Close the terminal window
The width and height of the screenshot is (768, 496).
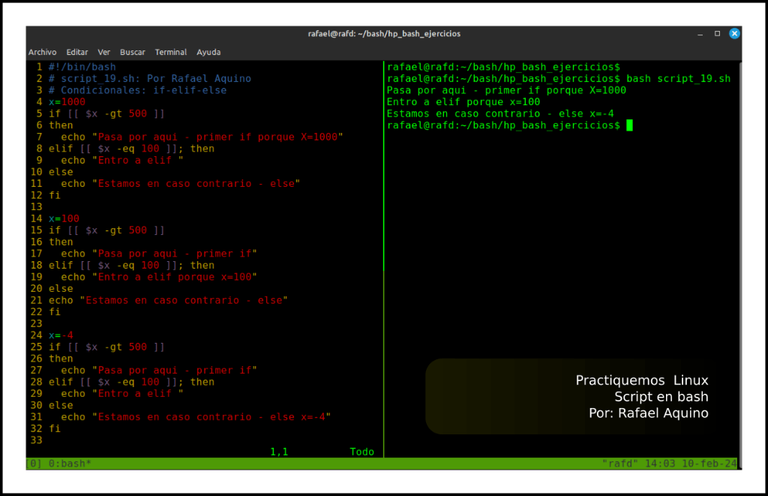tap(734, 33)
